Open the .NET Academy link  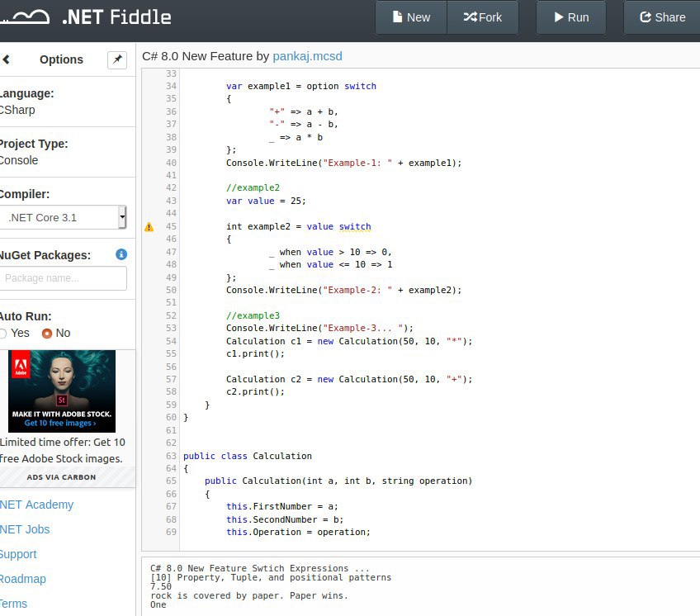click(36, 505)
